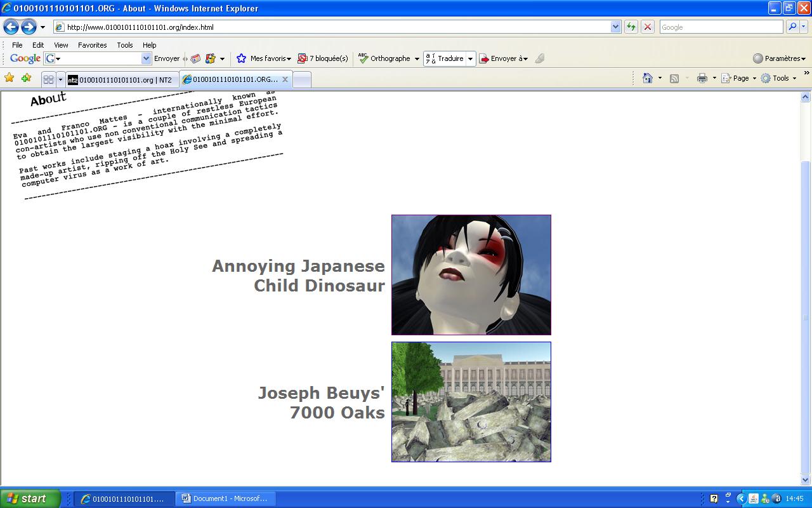Click the Traduire translate button
This screenshot has height=508, width=812.
point(445,58)
